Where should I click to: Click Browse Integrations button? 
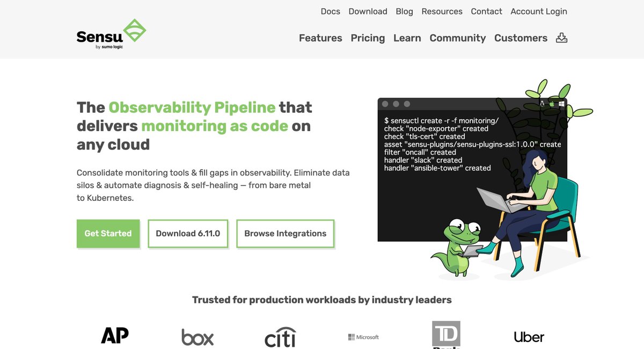pyautogui.click(x=286, y=234)
